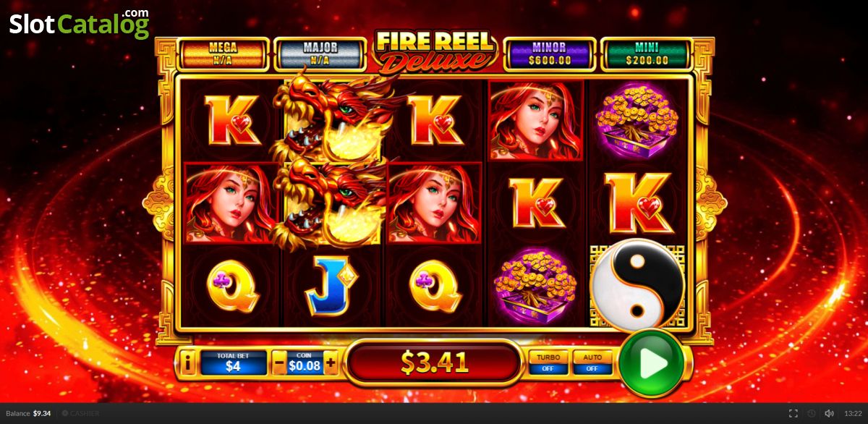Spin the reels with green play button
Viewport: 868px width, 424px height.
pyautogui.click(x=652, y=364)
